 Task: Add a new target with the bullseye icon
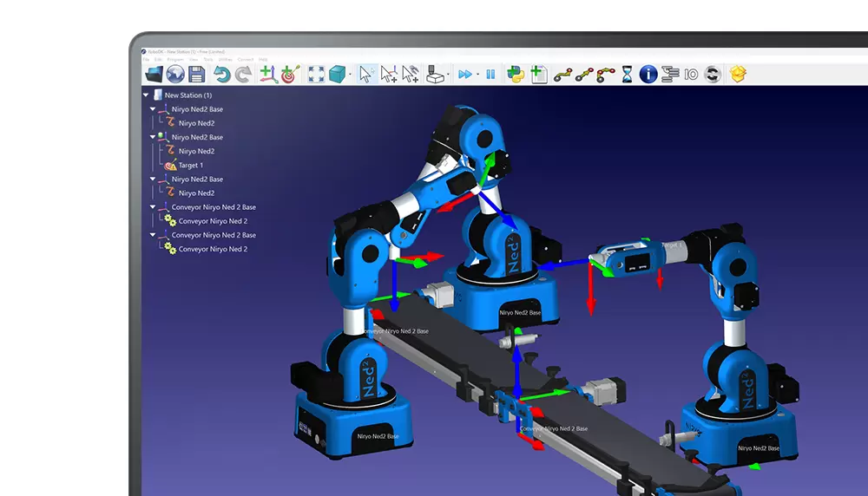click(289, 75)
